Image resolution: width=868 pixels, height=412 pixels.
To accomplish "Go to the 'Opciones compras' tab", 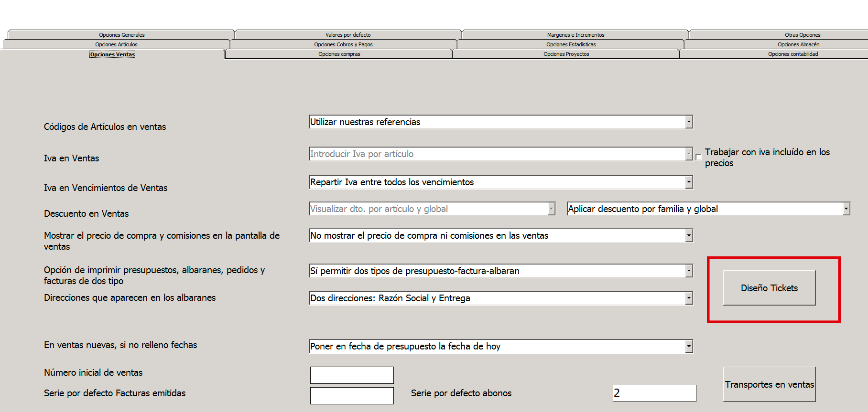I will tap(339, 54).
